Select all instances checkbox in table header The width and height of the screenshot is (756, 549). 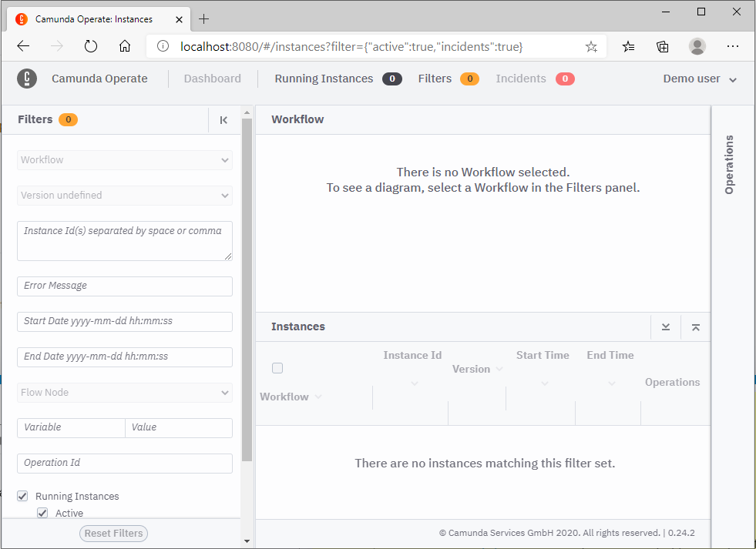(277, 368)
